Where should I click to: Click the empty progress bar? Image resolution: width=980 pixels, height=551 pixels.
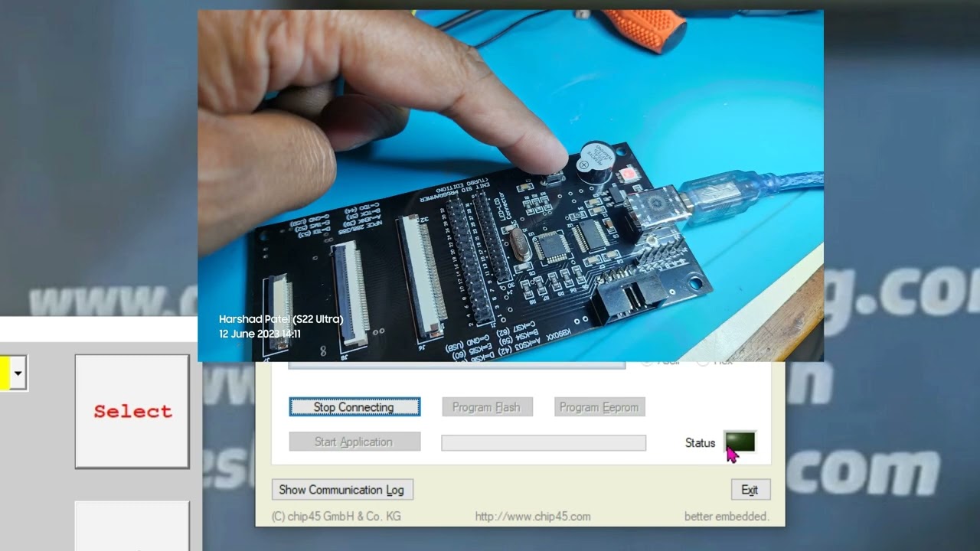pyautogui.click(x=544, y=443)
